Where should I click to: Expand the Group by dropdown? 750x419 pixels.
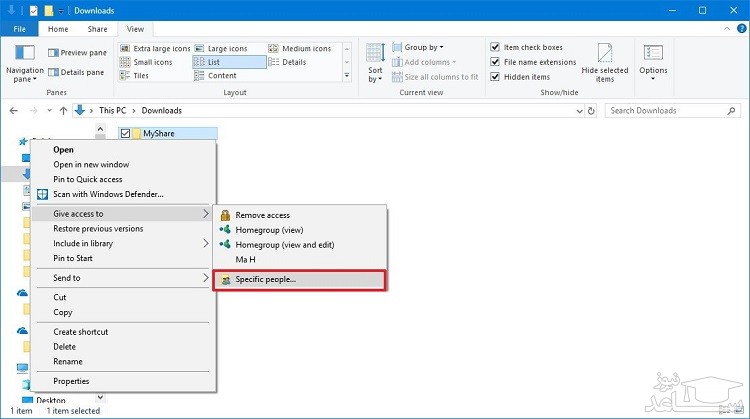[x=424, y=47]
